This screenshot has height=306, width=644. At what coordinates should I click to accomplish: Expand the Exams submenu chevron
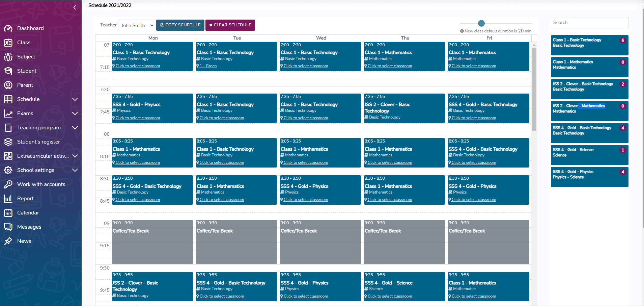point(75,113)
